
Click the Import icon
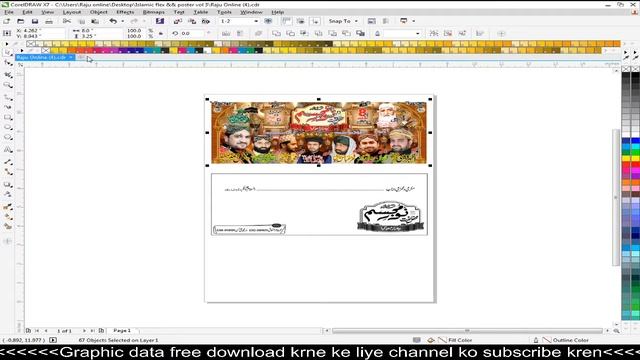coord(178,21)
